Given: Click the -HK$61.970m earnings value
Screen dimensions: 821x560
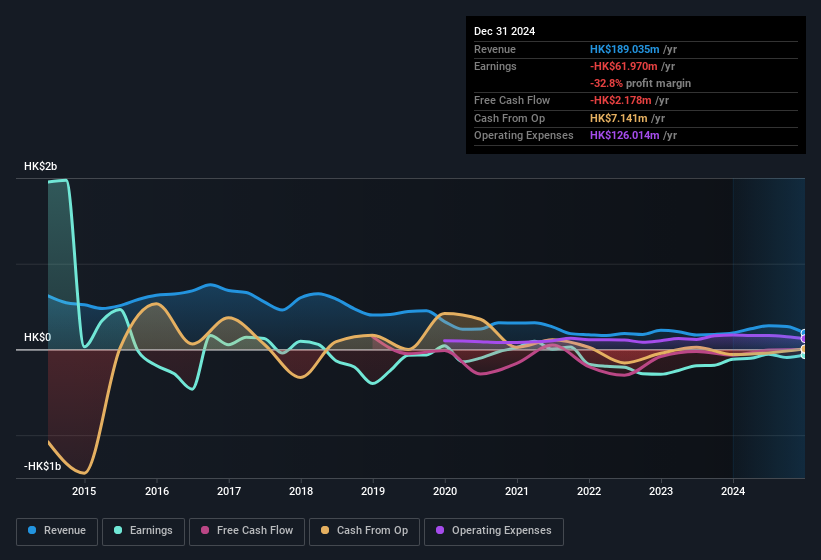Looking at the screenshot, I should 624,66.
